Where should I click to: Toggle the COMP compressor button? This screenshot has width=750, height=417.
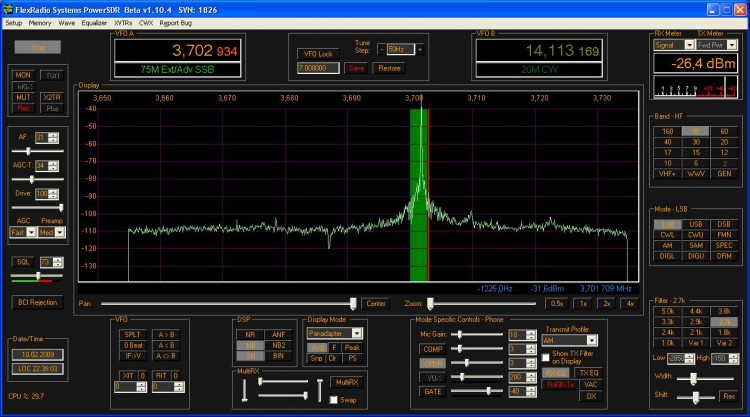pos(432,349)
